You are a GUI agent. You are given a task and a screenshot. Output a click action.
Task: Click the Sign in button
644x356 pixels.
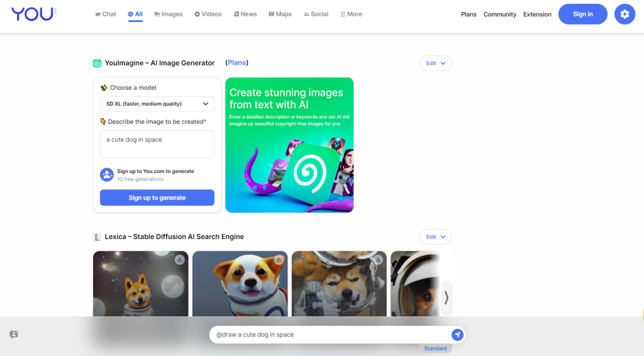(583, 14)
